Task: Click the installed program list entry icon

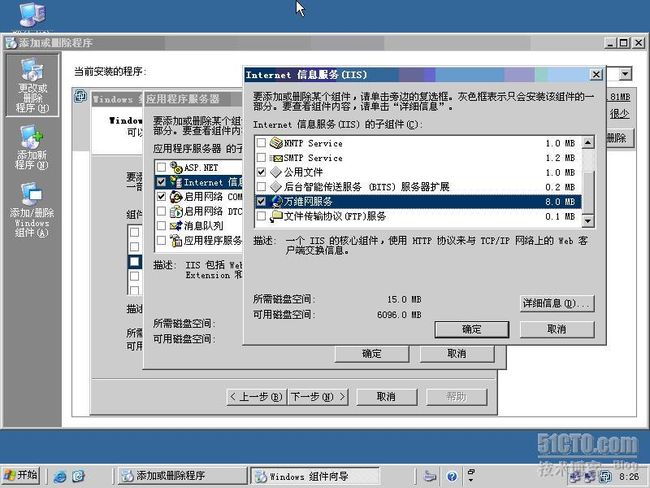Action: coord(80,97)
